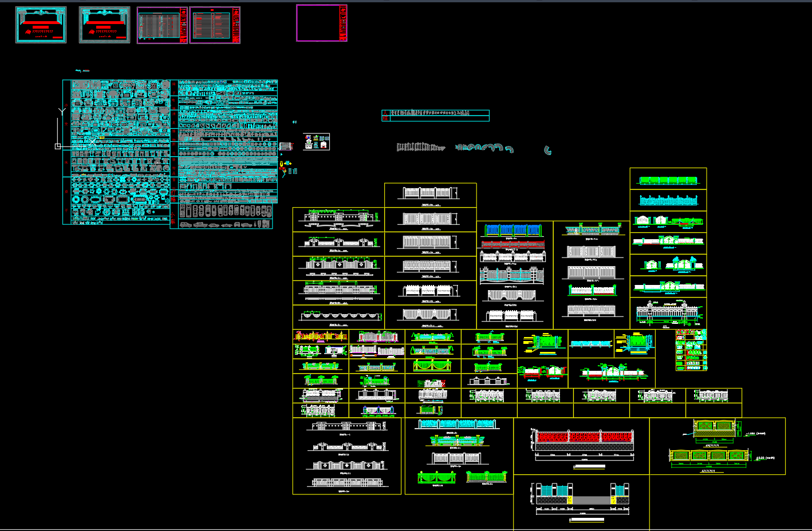Select the top-view cars row in the block library
Image resolution: width=812 pixels, height=531 pixels.
point(224,211)
